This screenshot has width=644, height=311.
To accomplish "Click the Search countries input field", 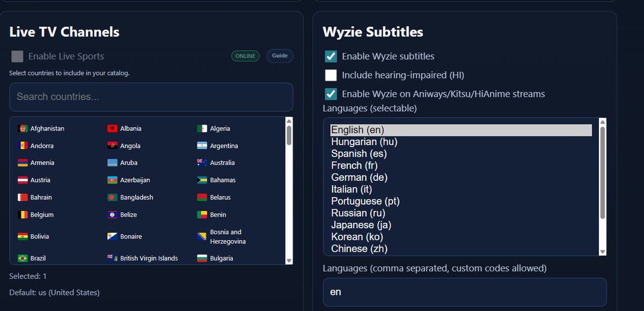I will (x=151, y=97).
